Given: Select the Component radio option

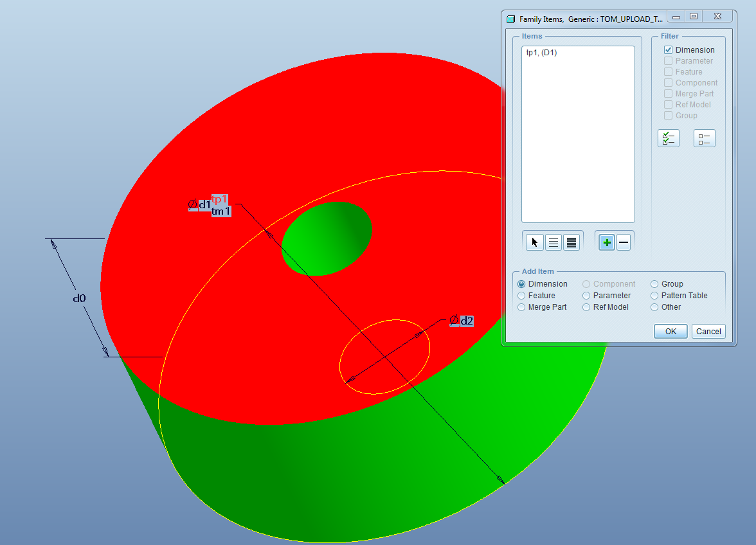Looking at the screenshot, I should pyautogui.click(x=586, y=284).
